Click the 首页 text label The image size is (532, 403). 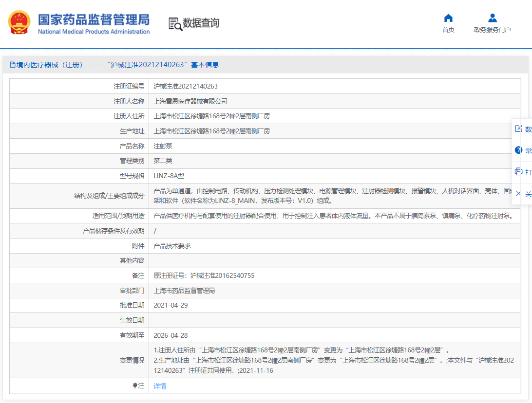[x=448, y=30]
